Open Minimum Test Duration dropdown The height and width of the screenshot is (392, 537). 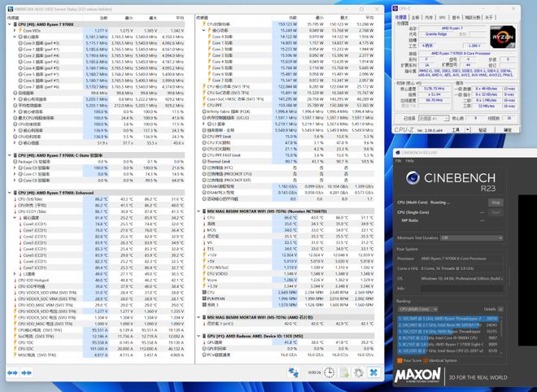[472, 237]
